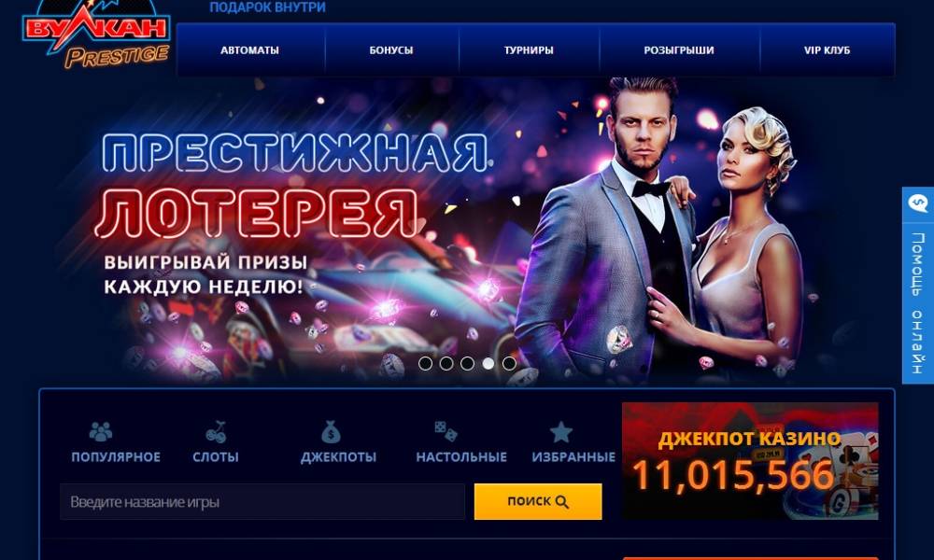Switch to the third carousel dot
This screenshot has height=560, width=934.
467,363
